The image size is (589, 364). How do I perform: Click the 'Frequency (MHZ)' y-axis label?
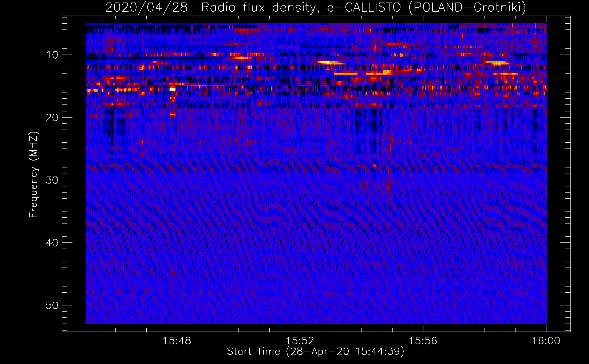click(33, 175)
